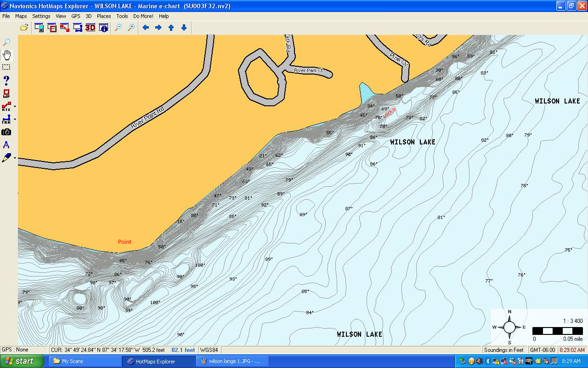This screenshot has width=588, height=368.
Task: Open the chart info window icon
Action: point(103,28)
